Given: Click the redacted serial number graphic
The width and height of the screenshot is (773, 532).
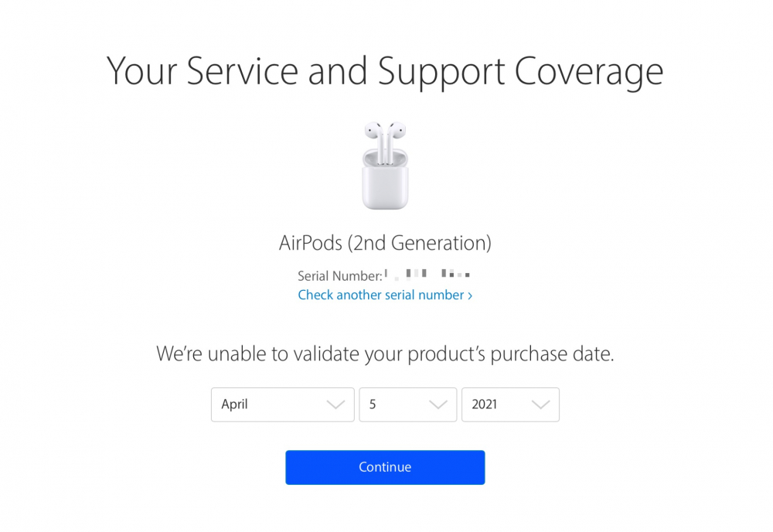Looking at the screenshot, I should 429,275.
